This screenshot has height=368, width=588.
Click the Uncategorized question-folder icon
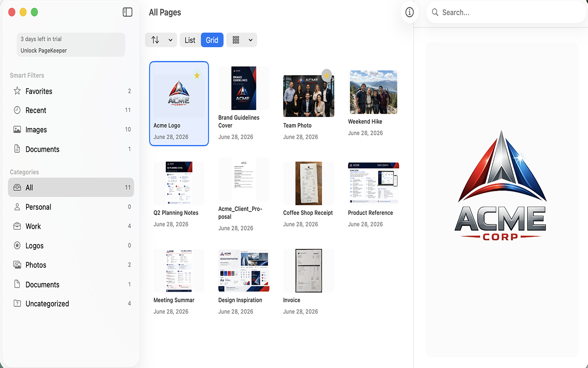17,303
